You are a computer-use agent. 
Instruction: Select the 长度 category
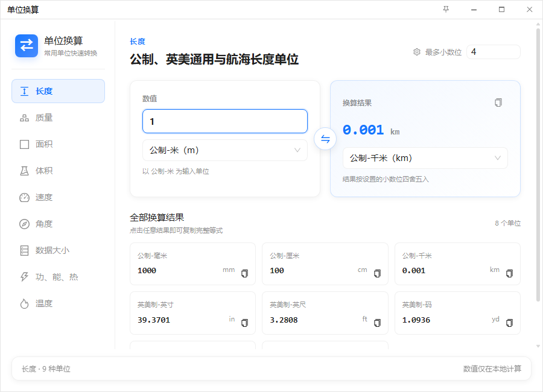tap(58, 91)
